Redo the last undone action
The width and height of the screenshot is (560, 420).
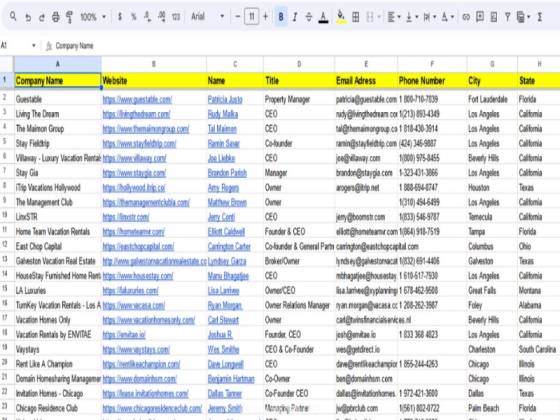[42, 17]
